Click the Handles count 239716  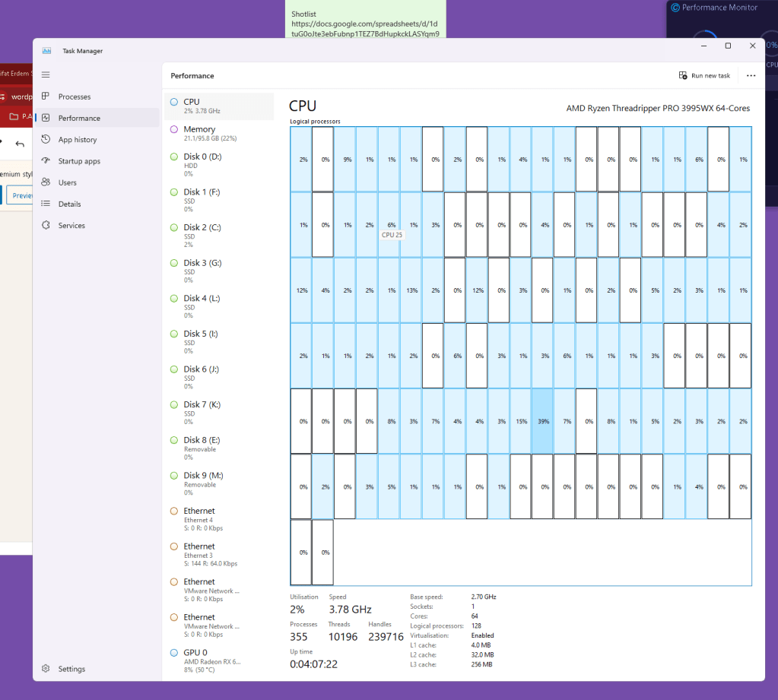coord(386,637)
